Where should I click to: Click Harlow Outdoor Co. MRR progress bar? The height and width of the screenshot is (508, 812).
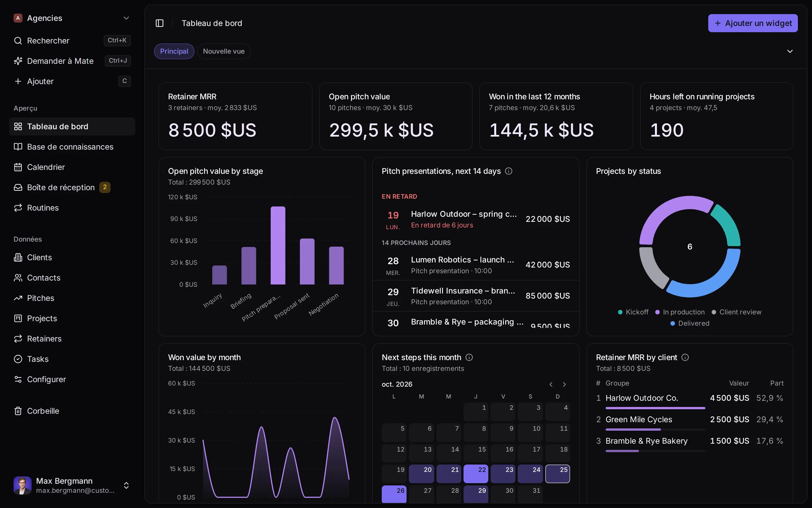coord(655,408)
